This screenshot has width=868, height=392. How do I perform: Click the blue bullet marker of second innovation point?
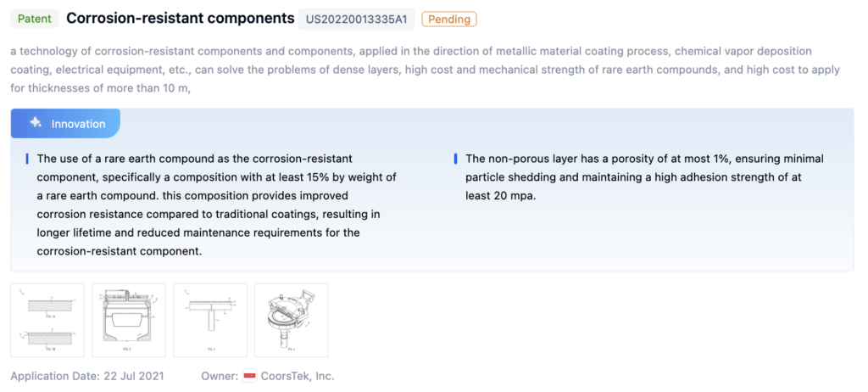(x=455, y=159)
